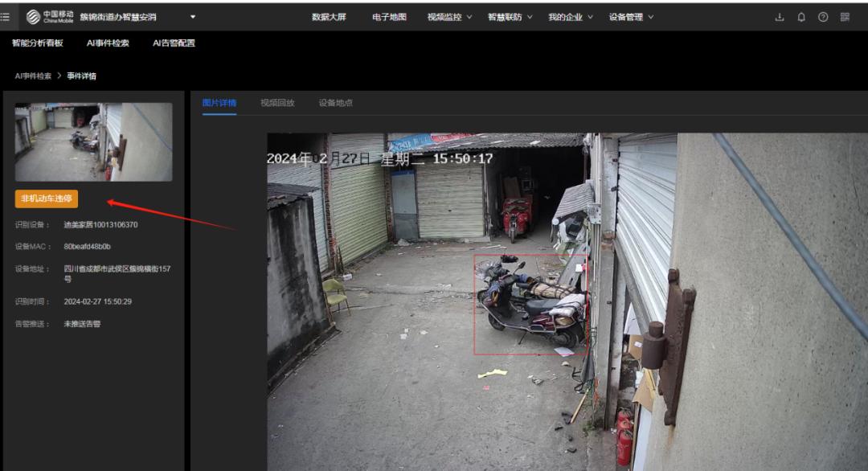Switch to 设备地点 tab
The image size is (868, 471).
(335, 103)
